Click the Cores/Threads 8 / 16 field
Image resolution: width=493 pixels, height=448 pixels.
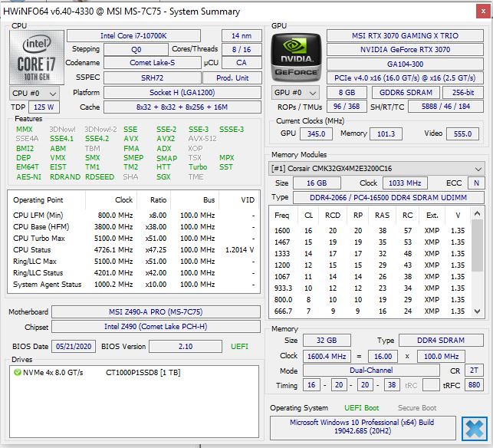point(242,50)
